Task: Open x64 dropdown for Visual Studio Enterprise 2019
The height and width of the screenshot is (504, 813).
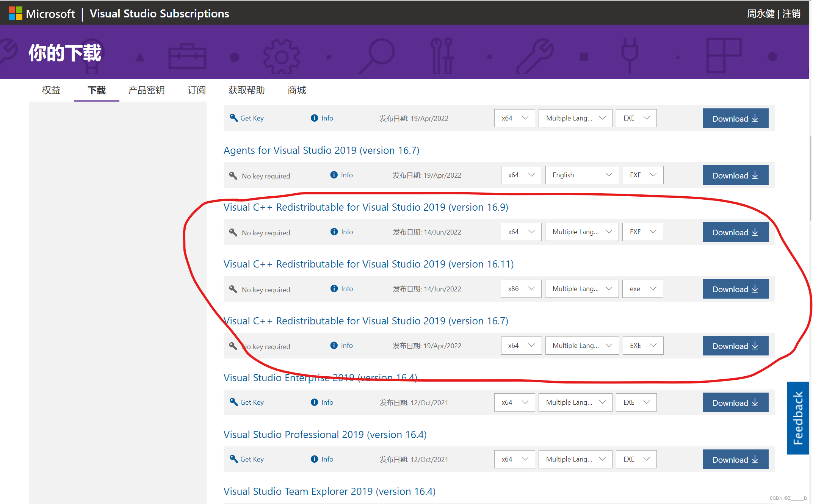Action: point(514,402)
